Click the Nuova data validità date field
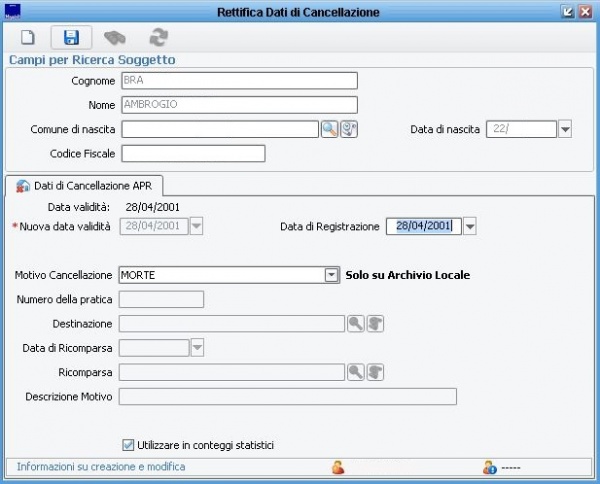The width and height of the screenshot is (600, 484). pos(154,226)
